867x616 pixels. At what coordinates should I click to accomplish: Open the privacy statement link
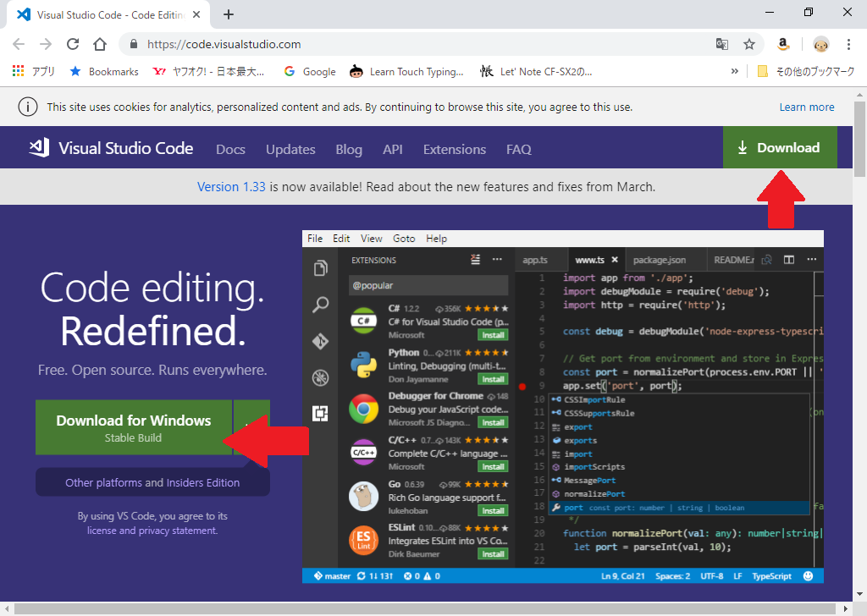[178, 531]
